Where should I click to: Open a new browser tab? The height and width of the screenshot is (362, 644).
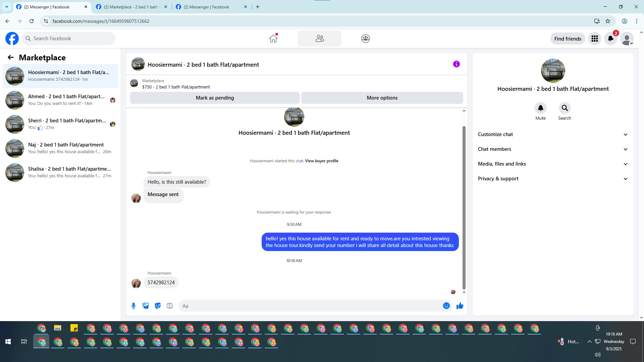click(258, 7)
